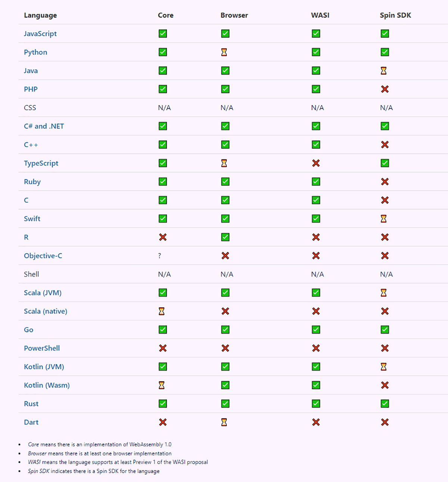Open the Kotlin (Wasm) link
This screenshot has width=448, height=482.
[47, 385]
